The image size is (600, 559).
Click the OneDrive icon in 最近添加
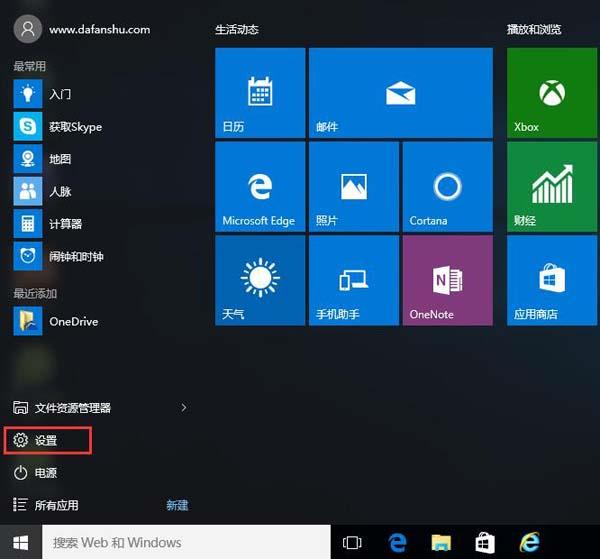coord(28,321)
